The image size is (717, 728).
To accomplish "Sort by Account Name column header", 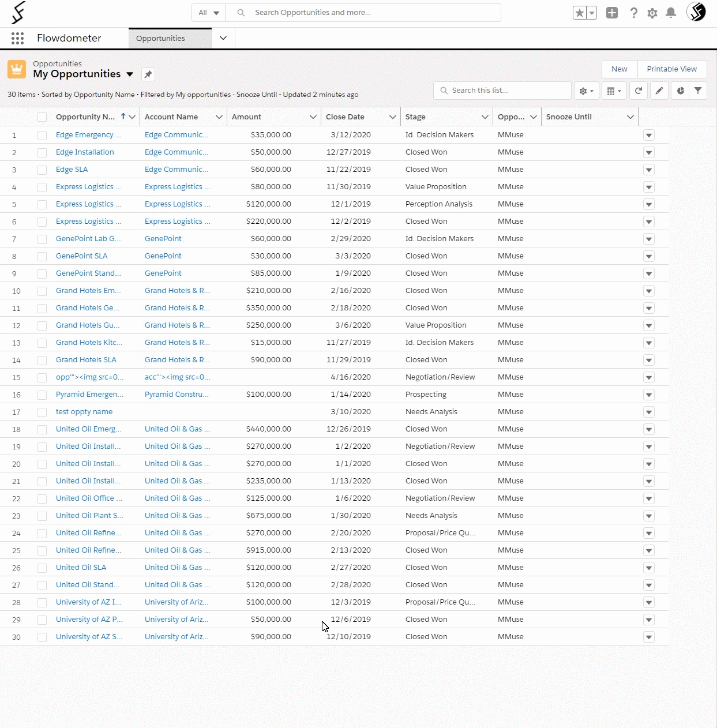I will 171,117.
